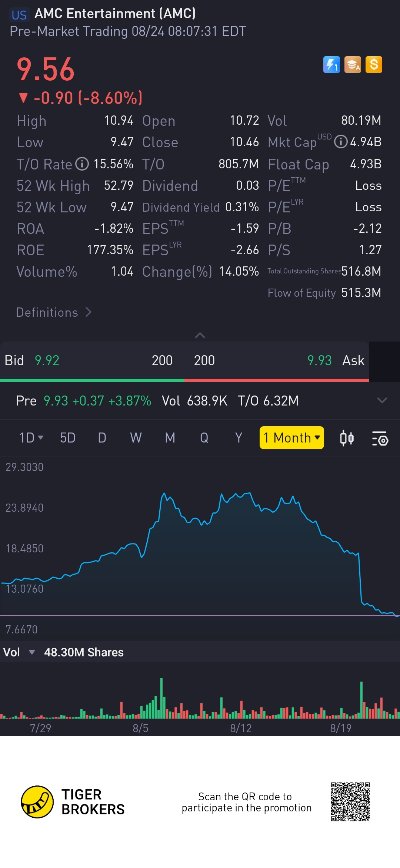Select the Q quarterly chart tab
Screen dimensions: 400x868
204,438
